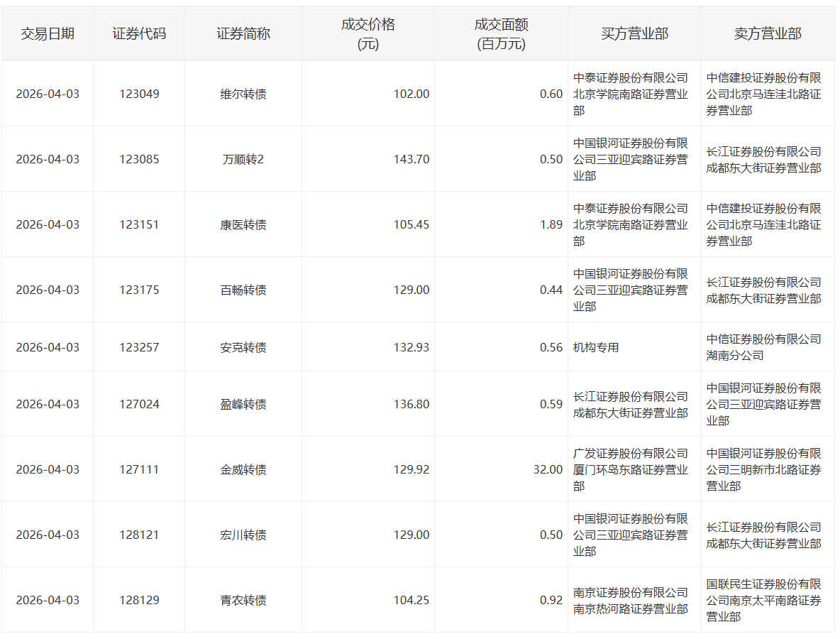This screenshot has width=840, height=639.
Task: Click the 交易日期 column header
Action: (x=48, y=34)
